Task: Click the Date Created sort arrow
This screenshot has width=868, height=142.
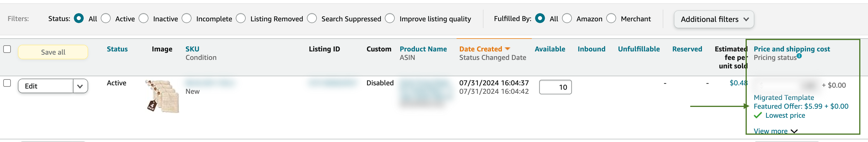Action: coord(508,49)
